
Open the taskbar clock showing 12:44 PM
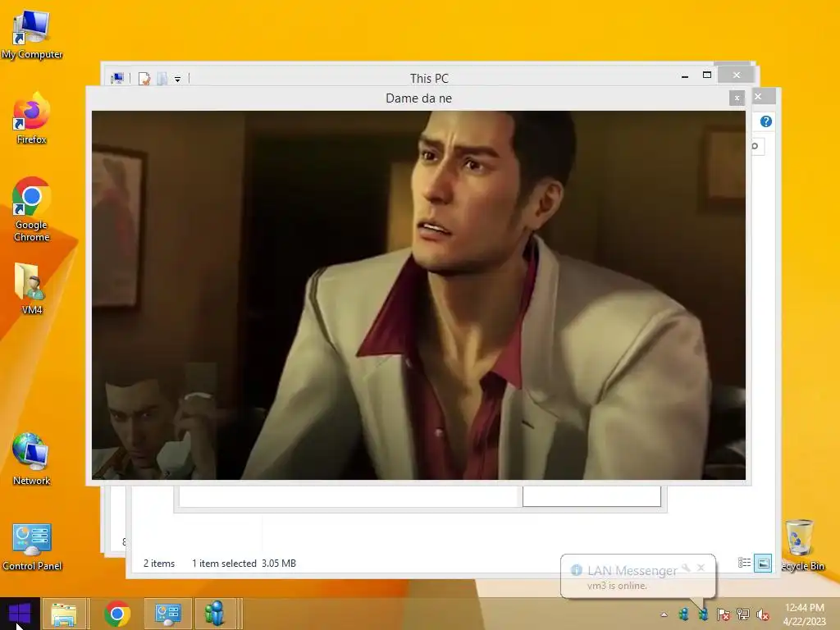pyautogui.click(x=804, y=614)
